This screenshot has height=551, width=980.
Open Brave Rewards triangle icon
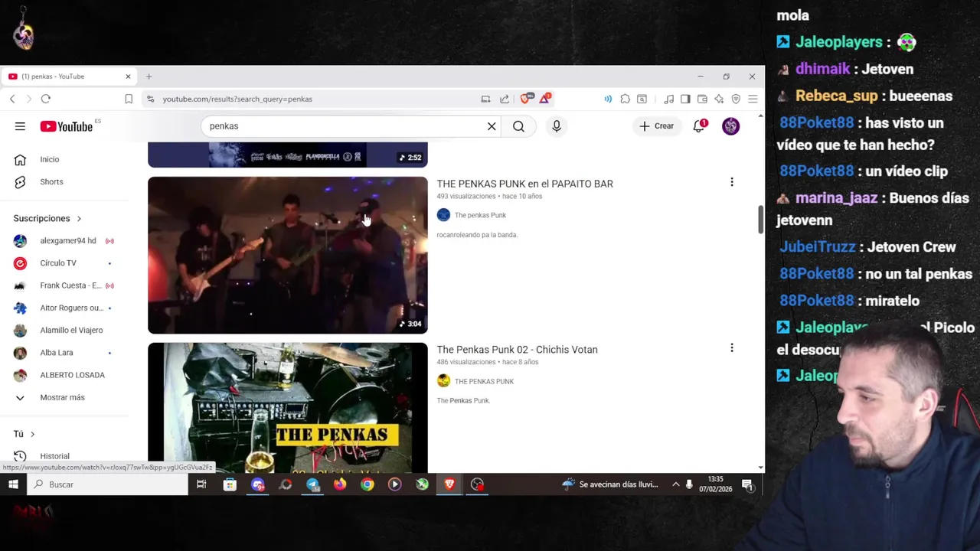[x=545, y=99]
